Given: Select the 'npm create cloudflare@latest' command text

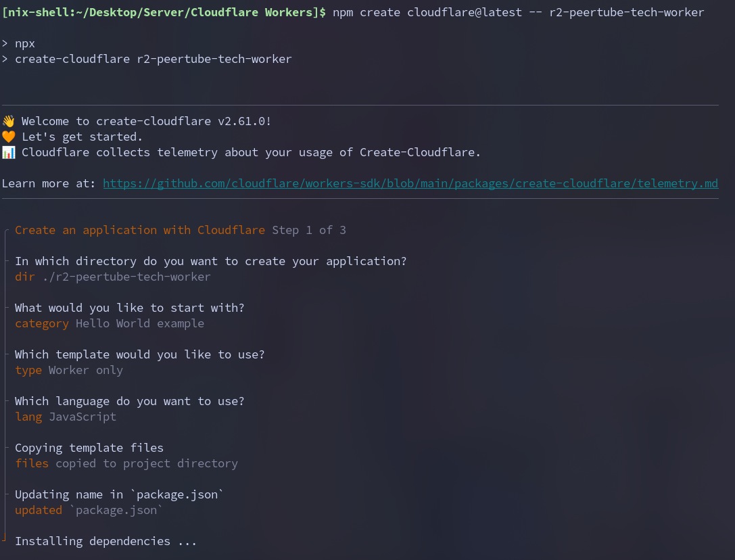Looking at the screenshot, I should [427, 12].
